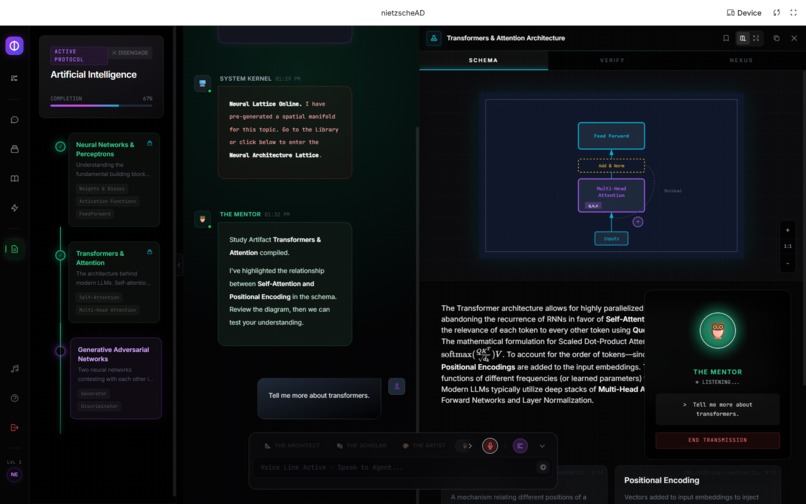Image resolution: width=806 pixels, height=504 pixels.
Task: Click the send icon in message input
Action: pos(543,467)
